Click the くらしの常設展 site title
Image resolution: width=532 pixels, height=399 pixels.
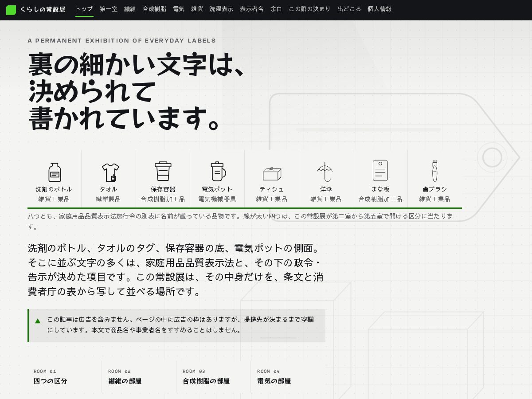tap(43, 9)
